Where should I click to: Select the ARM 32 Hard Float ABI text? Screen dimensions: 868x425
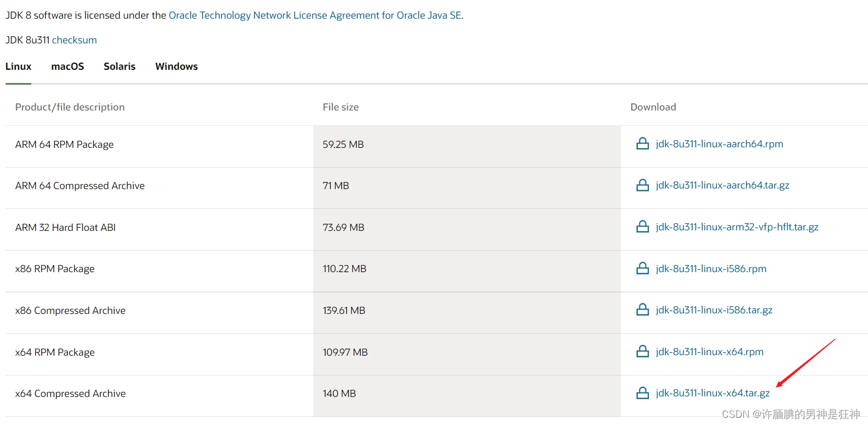pos(65,228)
